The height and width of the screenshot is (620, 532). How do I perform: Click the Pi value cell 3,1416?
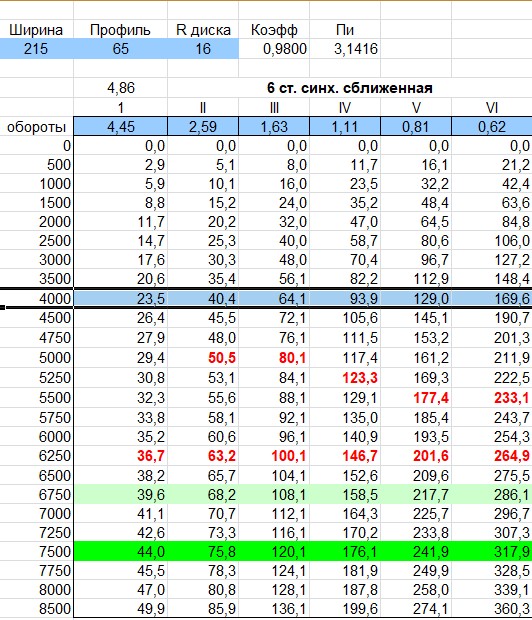tap(345, 49)
